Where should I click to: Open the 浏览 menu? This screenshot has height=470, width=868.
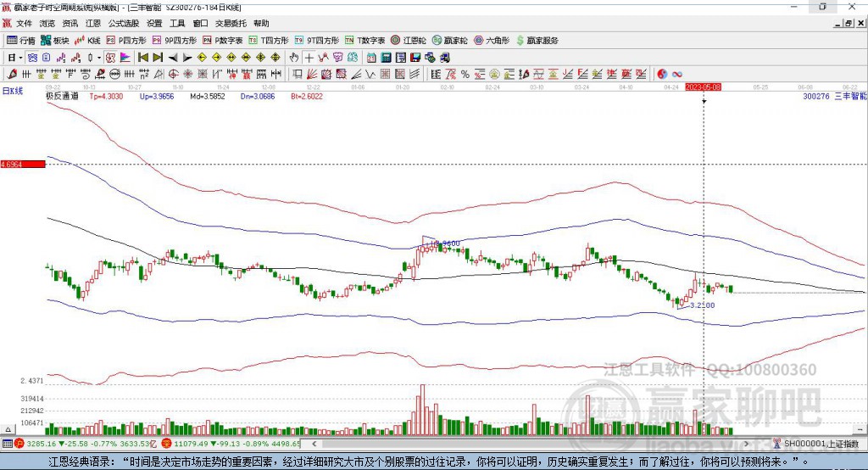pos(47,23)
